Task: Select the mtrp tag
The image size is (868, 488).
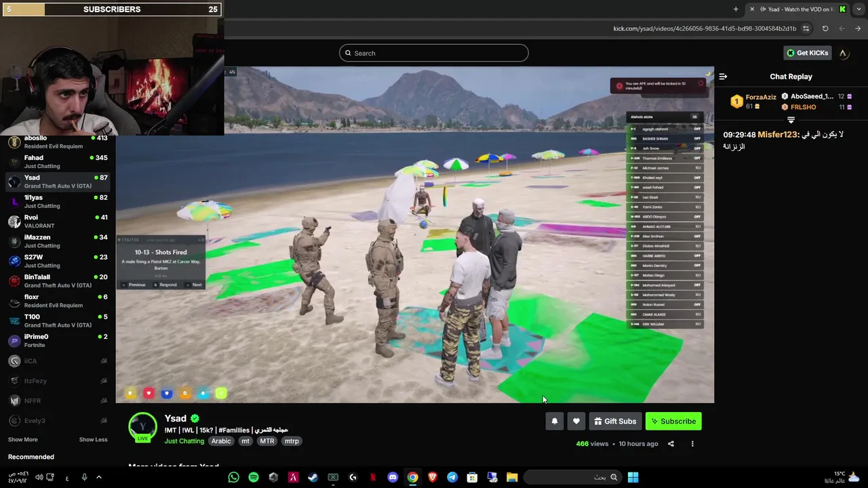Action: pos(292,441)
